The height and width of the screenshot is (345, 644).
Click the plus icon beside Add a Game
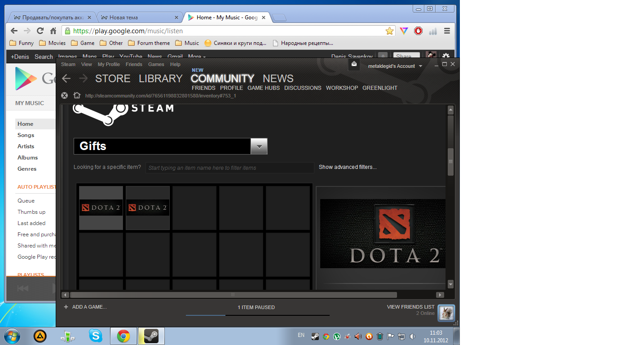pyautogui.click(x=66, y=307)
